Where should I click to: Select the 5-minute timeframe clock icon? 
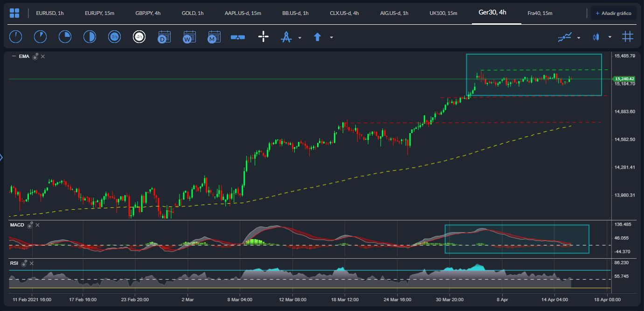[41, 37]
